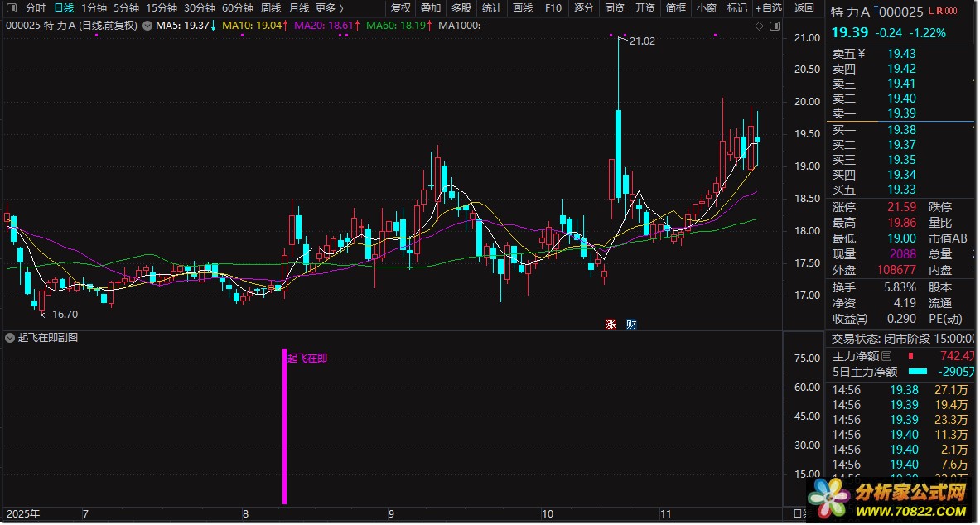Screen dimensions: 980x525
Task: Click the 财 financial event marker icon
Action: [631, 324]
